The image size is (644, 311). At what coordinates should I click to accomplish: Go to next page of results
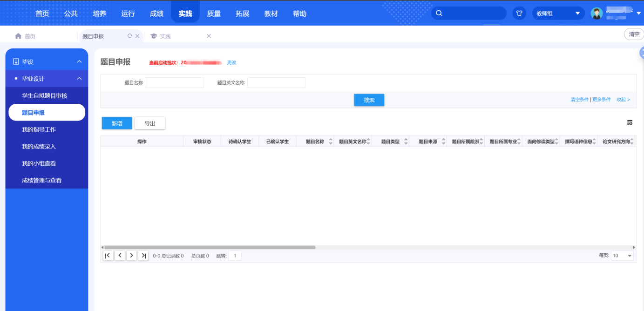(132, 256)
